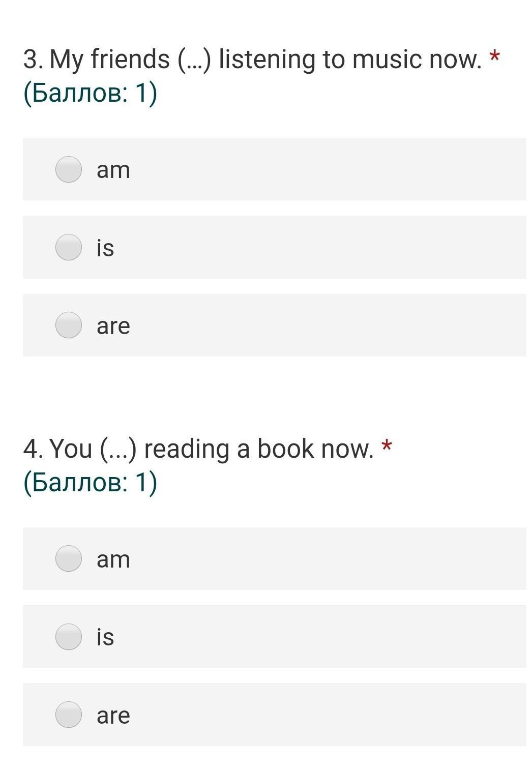Viewport: 532px width, 771px height.
Task: Tap the 'am' label text in question 4
Action: [113, 560]
